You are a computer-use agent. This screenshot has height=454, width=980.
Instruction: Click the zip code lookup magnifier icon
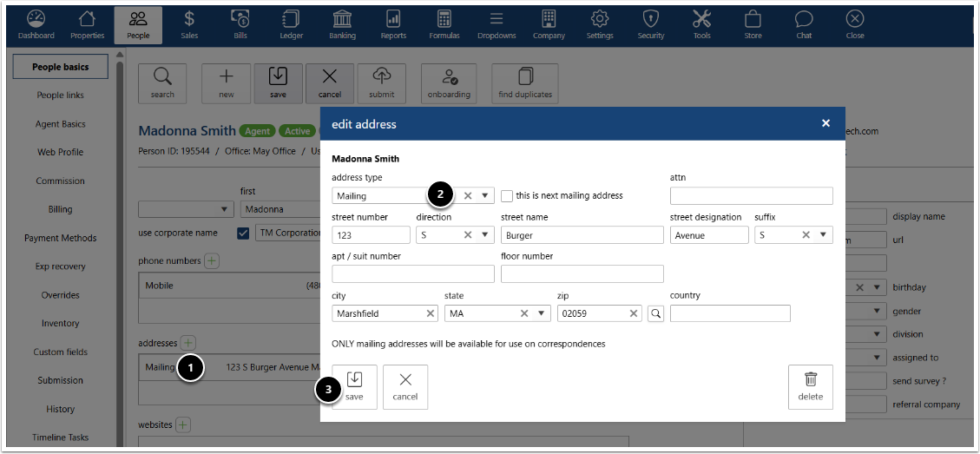655,313
